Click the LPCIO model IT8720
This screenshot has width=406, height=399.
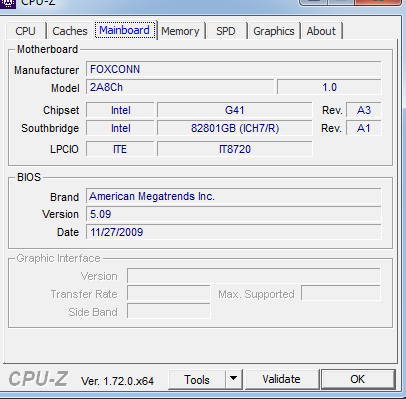[x=235, y=149]
